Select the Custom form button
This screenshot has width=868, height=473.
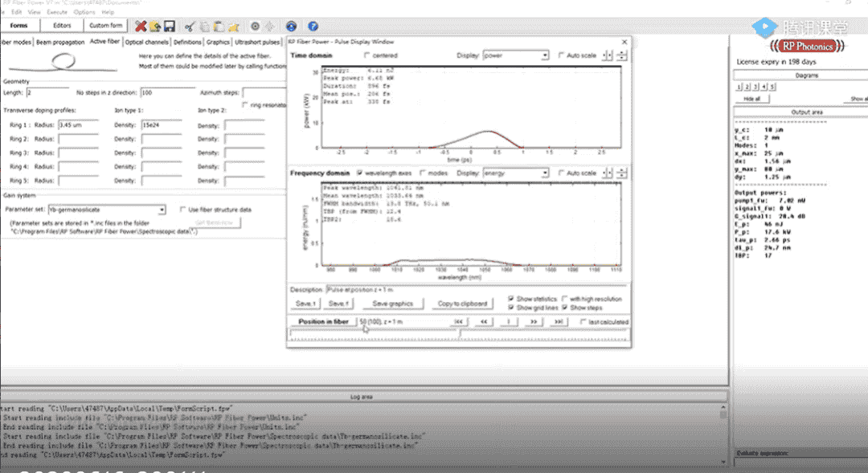click(x=106, y=26)
